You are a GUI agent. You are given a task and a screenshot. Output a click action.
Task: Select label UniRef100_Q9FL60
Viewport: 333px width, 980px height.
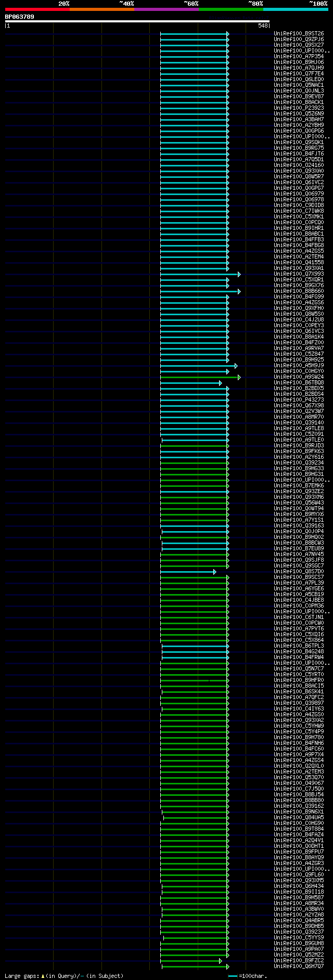pyautogui.click(x=299, y=875)
